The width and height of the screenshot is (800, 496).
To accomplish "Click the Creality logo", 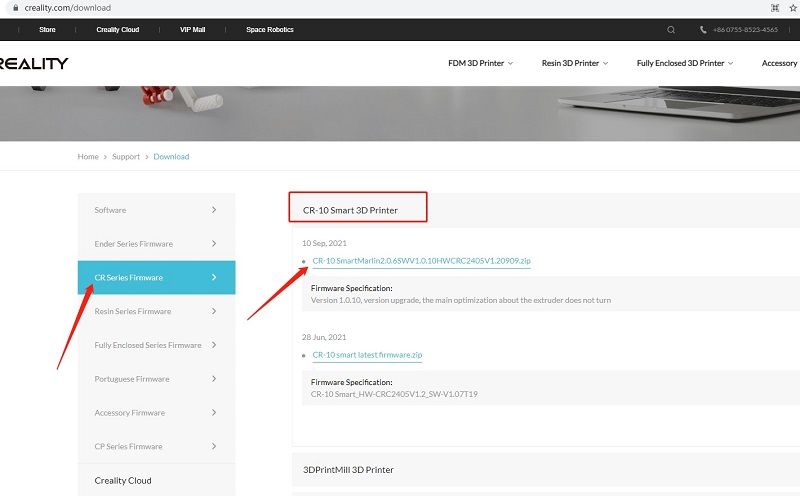I will pos(34,63).
